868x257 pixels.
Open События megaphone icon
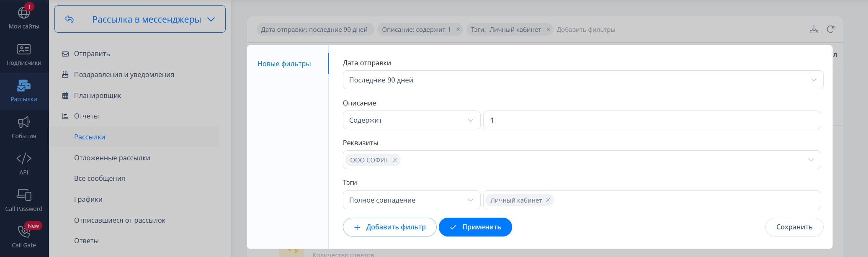(x=24, y=122)
